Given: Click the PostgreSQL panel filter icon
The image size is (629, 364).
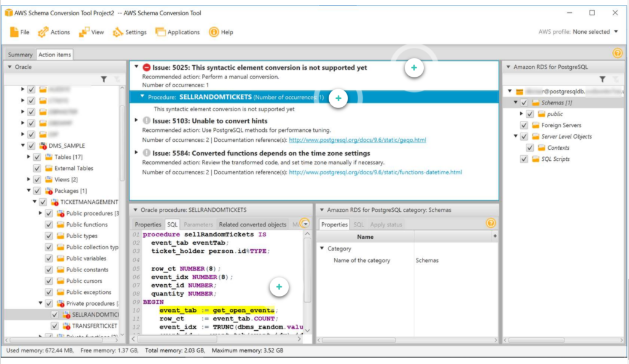Looking at the screenshot, I should coord(602,79).
